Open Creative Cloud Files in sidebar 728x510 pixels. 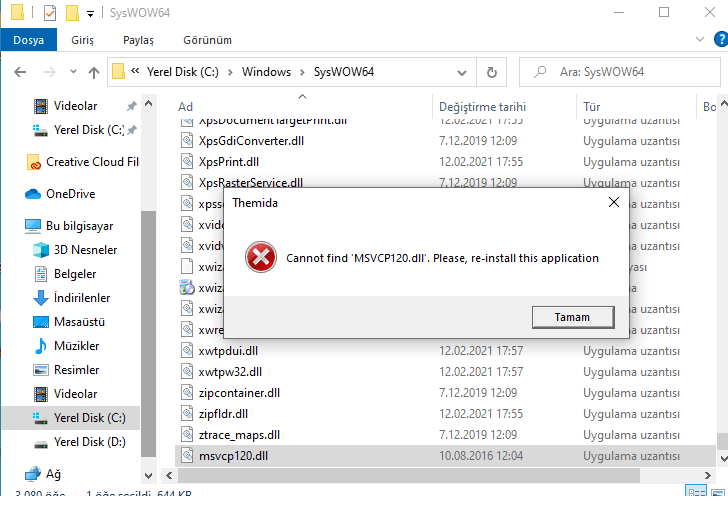point(84,162)
